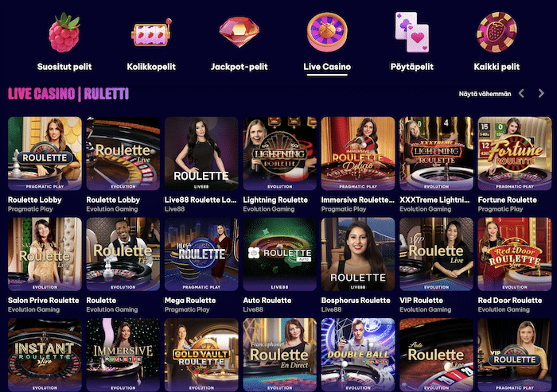
Task: Collapse the list with Näytä vähemmän
Action: click(485, 94)
